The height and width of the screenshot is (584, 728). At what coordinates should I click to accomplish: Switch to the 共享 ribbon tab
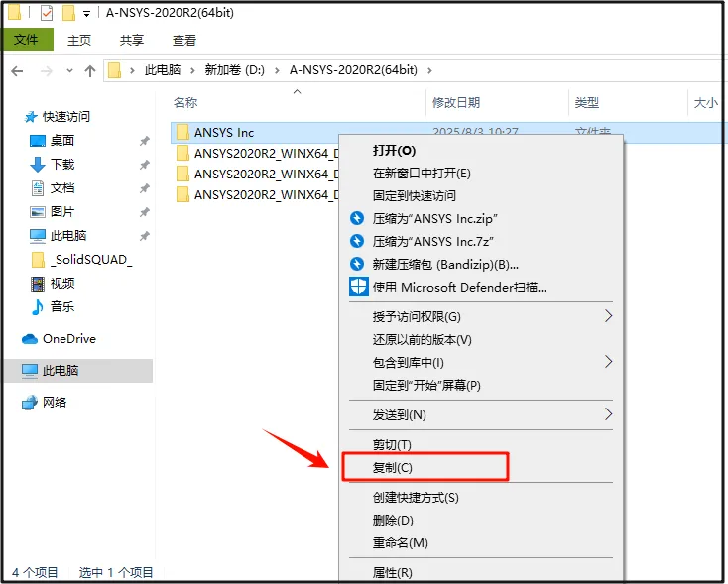click(x=132, y=40)
